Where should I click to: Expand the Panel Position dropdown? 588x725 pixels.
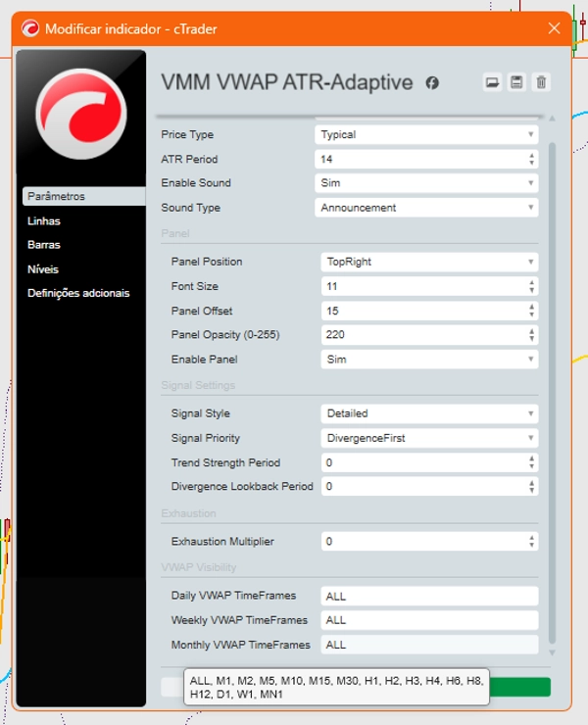pos(429,262)
